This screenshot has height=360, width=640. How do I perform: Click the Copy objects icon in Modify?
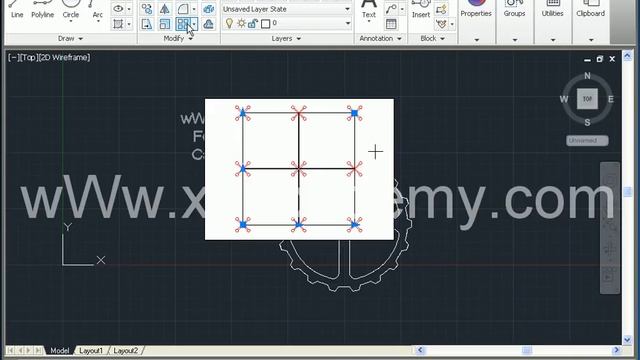click(x=147, y=9)
